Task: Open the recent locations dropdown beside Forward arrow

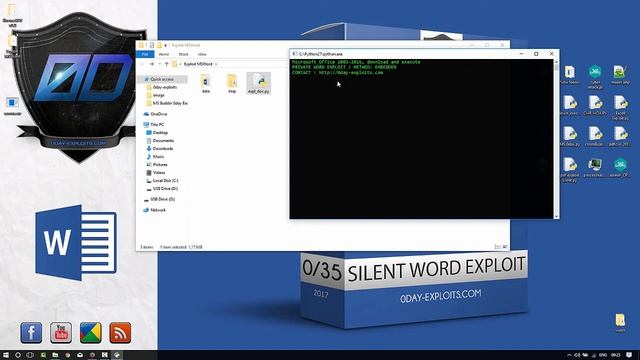Action: (159, 64)
